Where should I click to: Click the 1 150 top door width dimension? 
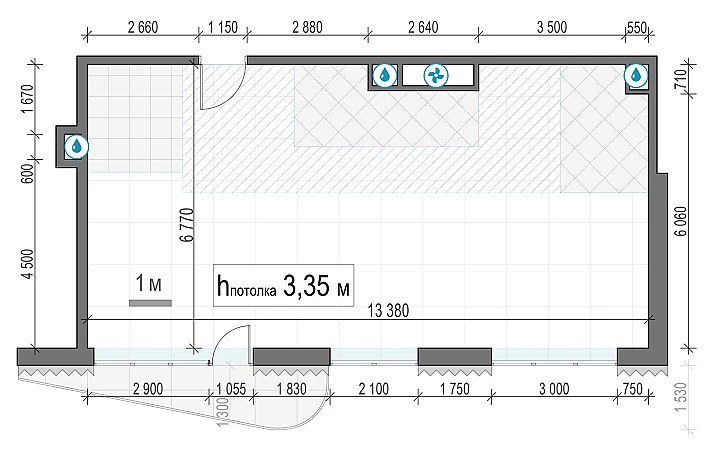pyautogui.click(x=222, y=27)
